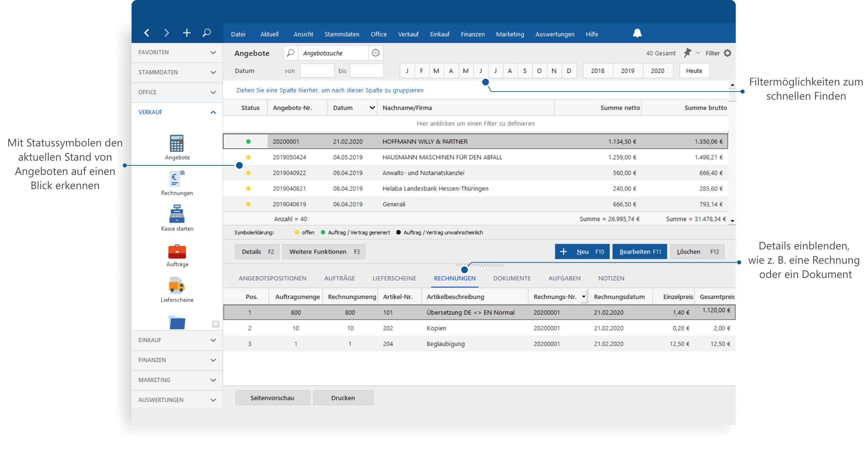
Task: Click the plus icon in top navigation
Action: pos(186,33)
